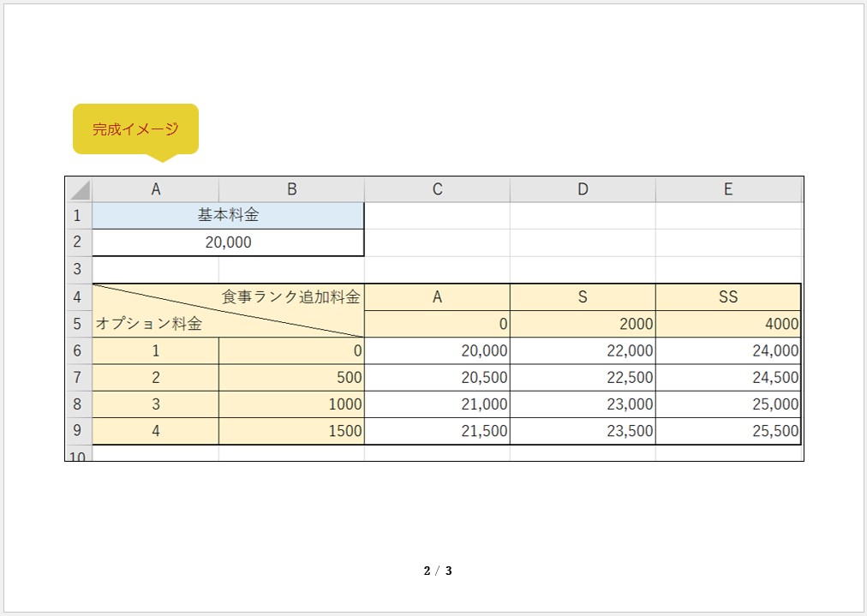Click the 20,500 cell
867x616 pixels.
[437, 377]
